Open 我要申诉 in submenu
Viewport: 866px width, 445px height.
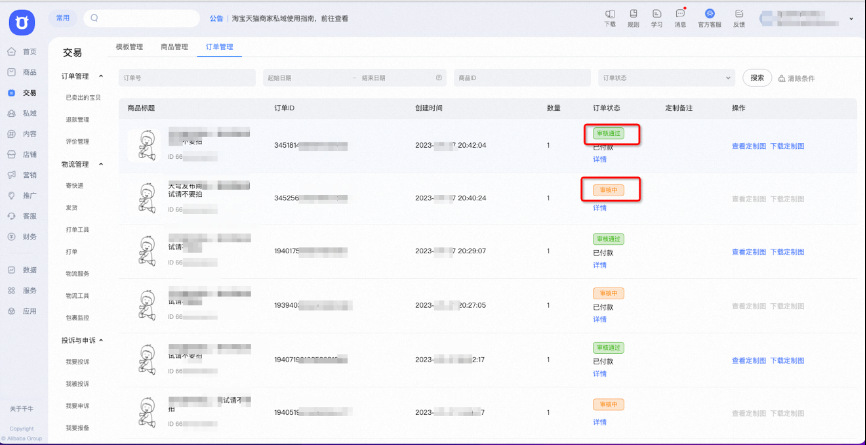click(x=77, y=406)
